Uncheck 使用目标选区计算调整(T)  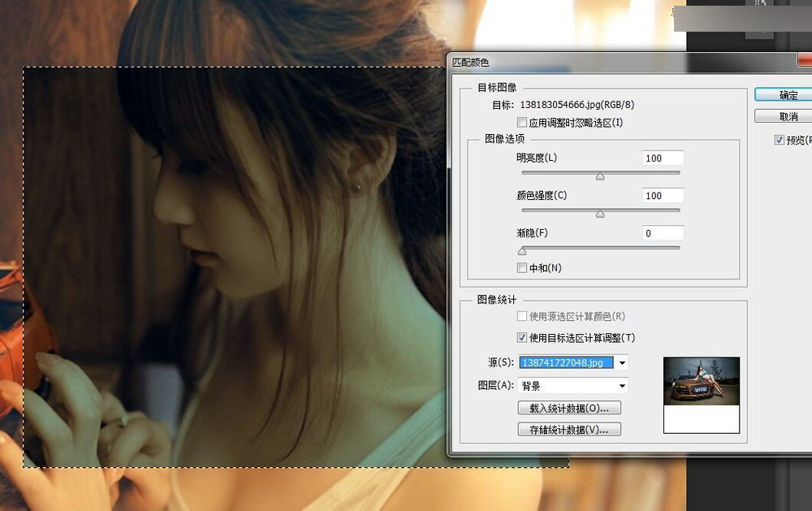coord(522,337)
